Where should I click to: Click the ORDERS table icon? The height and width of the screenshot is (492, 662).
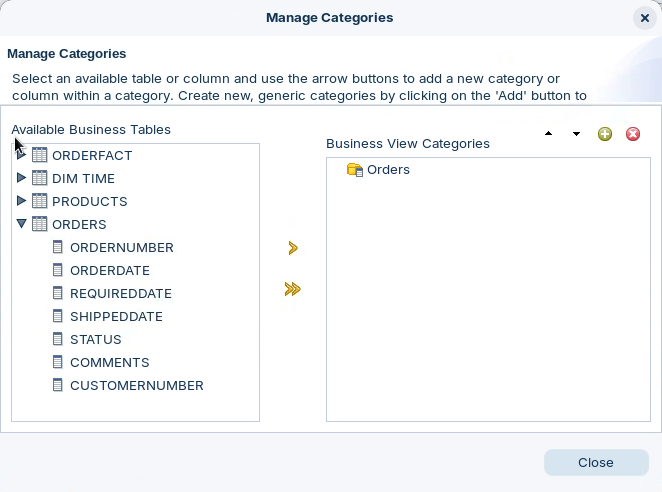point(40,224)
